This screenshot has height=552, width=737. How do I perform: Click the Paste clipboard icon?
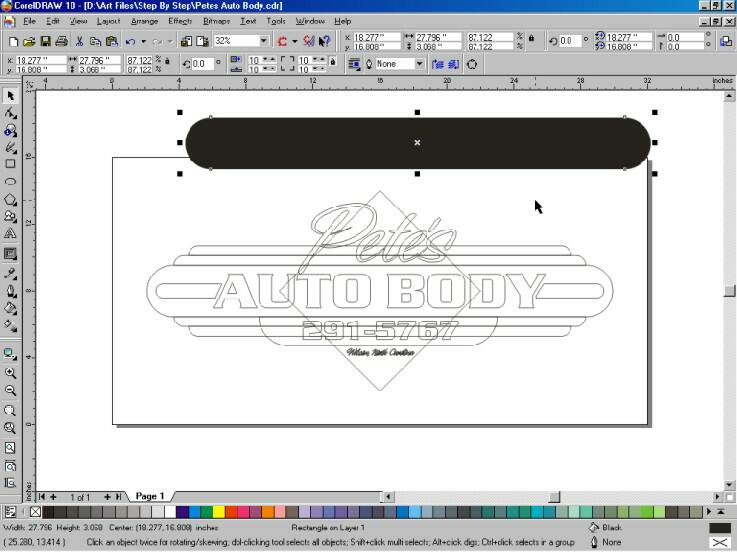[112, 41]
